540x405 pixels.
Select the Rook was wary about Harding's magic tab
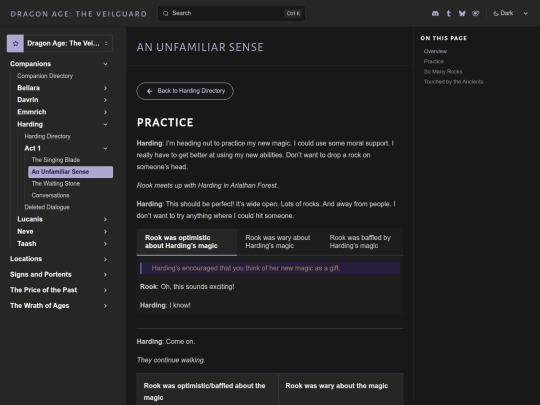click(x=278, y=242)
